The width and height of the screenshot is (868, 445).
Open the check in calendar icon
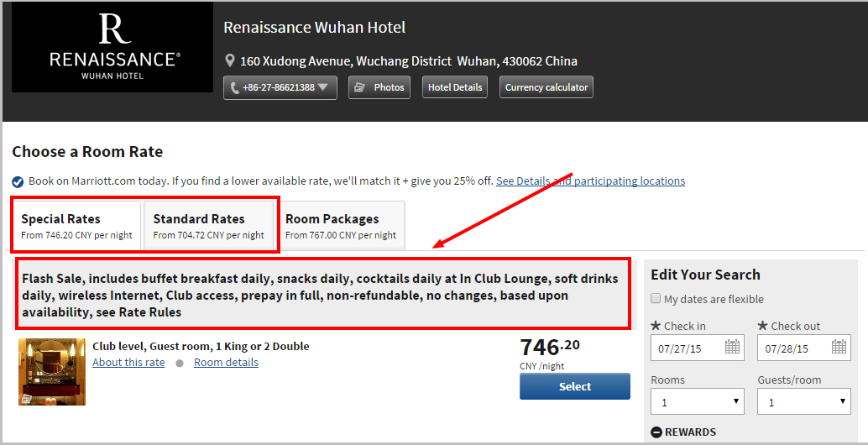pos(732,348)
